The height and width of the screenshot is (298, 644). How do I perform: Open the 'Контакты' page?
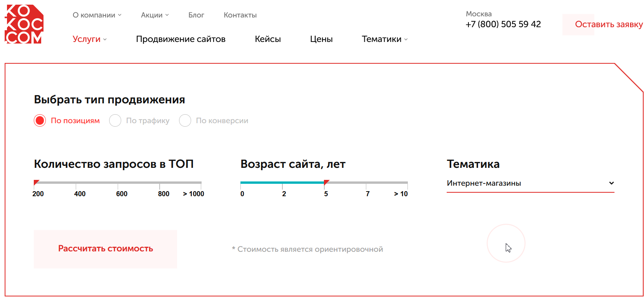pyautogui.click(x=240, y=15)
